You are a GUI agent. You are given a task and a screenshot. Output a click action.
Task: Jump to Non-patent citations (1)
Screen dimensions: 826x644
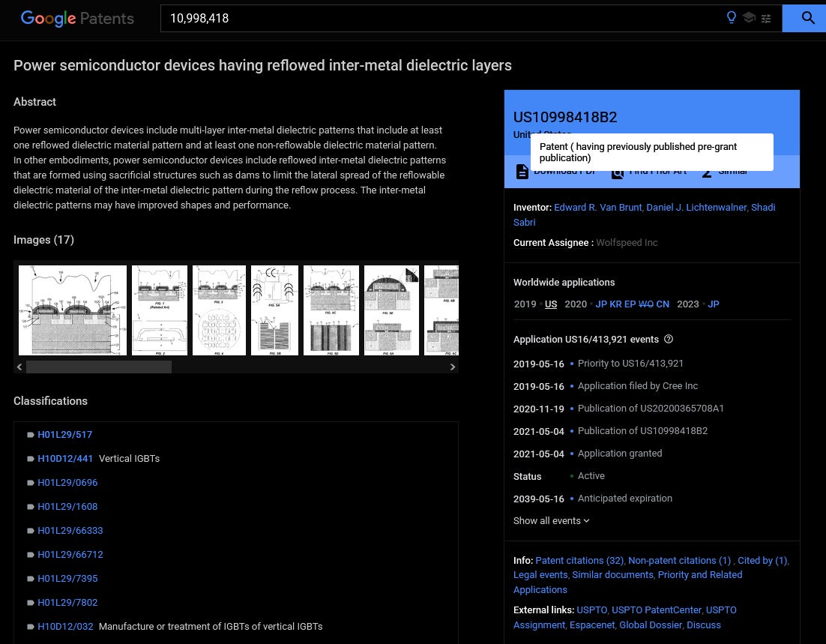coord(680,560)
